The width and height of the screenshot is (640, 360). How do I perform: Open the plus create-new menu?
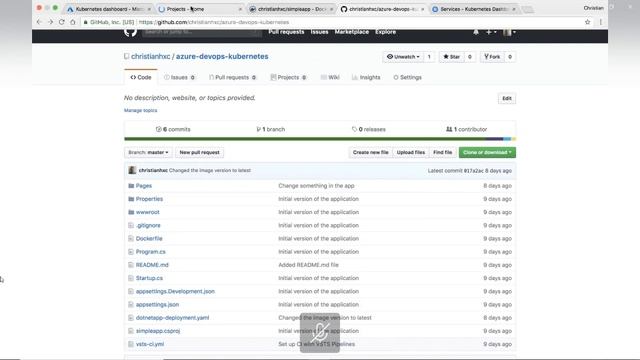(x=491, y=32)
